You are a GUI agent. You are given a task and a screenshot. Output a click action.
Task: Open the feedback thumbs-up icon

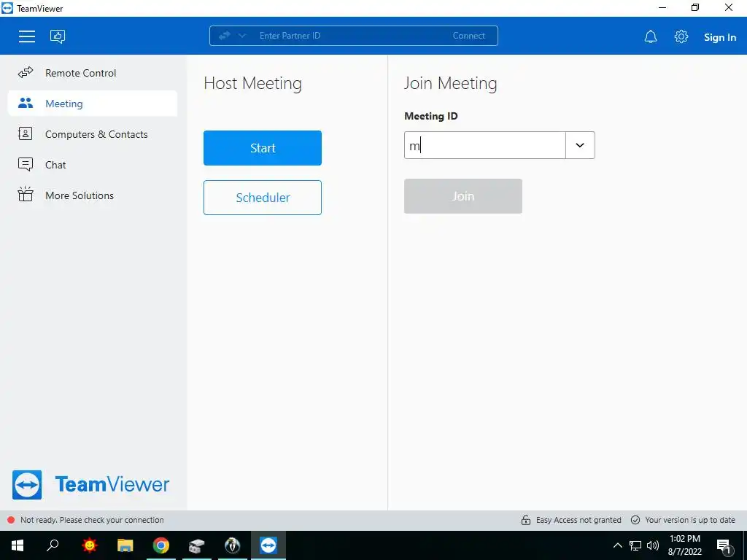tap(58, 36)
